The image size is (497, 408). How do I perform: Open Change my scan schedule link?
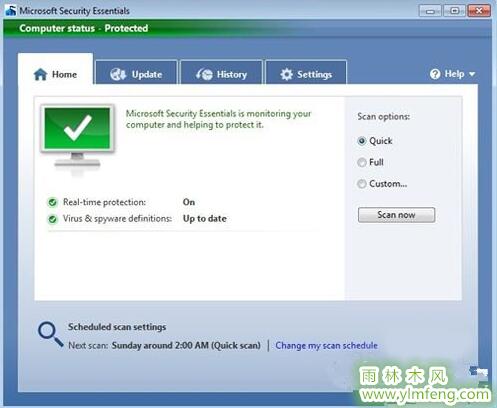click(326, 345)
